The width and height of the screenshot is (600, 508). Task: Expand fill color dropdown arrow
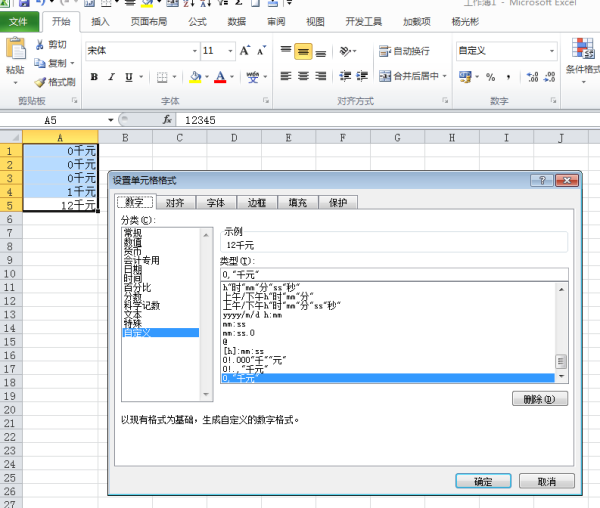[207, 77]
